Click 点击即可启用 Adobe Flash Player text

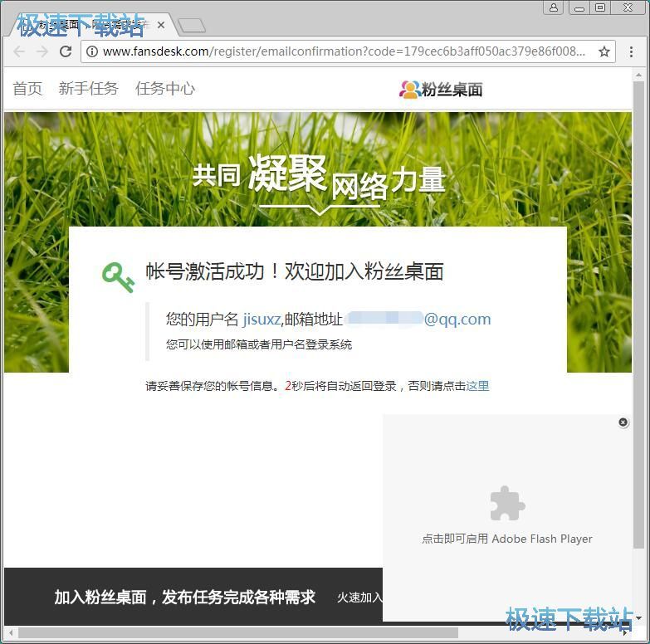point(507,539)
